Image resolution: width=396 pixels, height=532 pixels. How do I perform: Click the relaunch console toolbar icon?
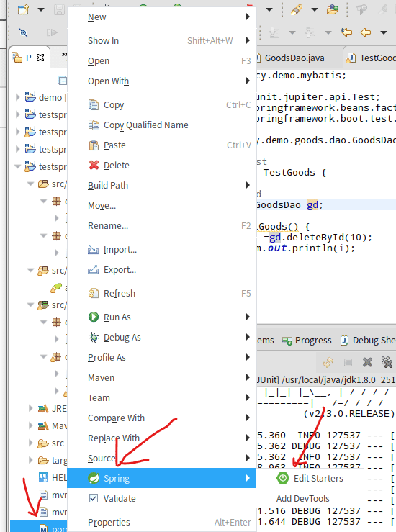click(x=328, y=362)
